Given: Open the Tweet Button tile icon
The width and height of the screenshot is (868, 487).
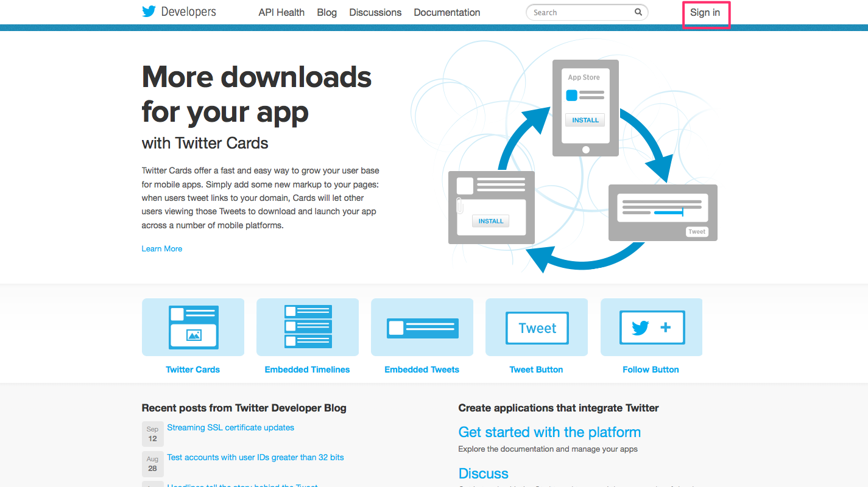Looking at the screenshot, I should pos(537,327).
